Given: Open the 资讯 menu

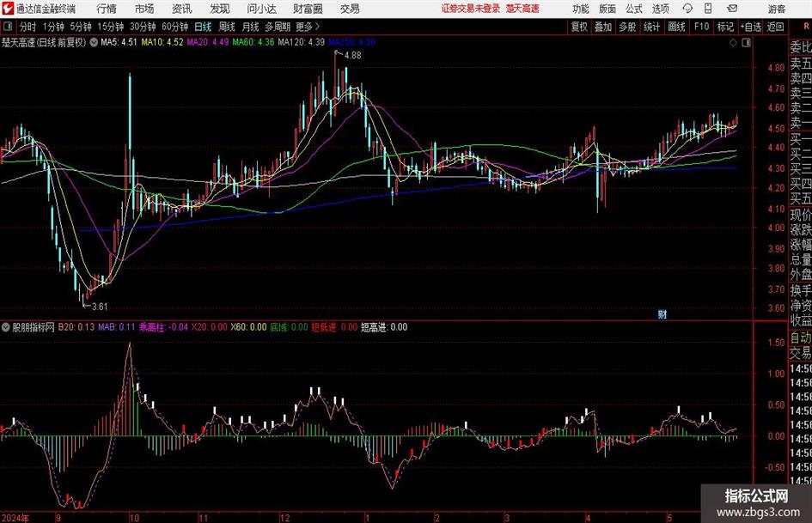Looking at the screenshot, I should click(x=182, y=9).
